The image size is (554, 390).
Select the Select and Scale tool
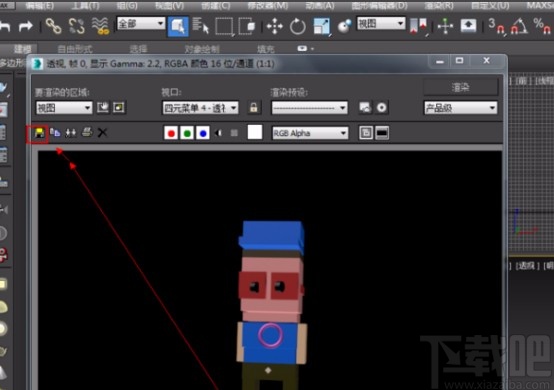(322, 26)
